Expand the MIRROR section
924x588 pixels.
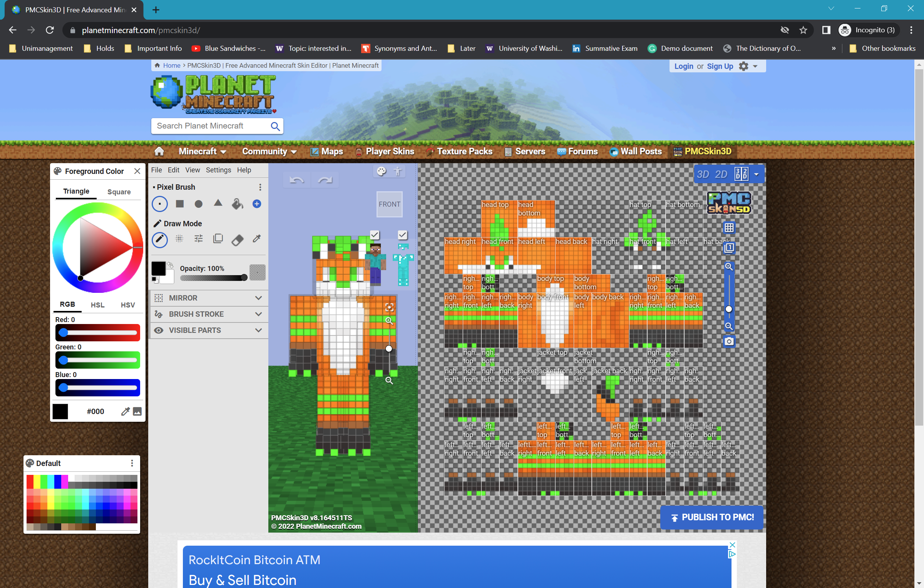point(209,298)
